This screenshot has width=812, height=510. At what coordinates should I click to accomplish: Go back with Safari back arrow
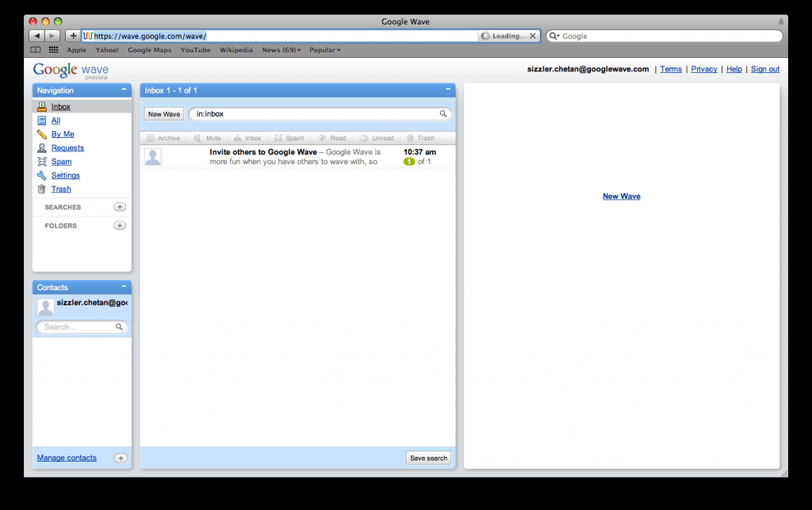pos(36,36)
